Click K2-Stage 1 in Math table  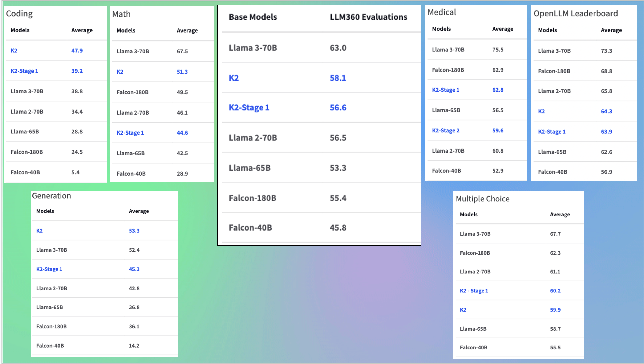click(x=130, y=133)
